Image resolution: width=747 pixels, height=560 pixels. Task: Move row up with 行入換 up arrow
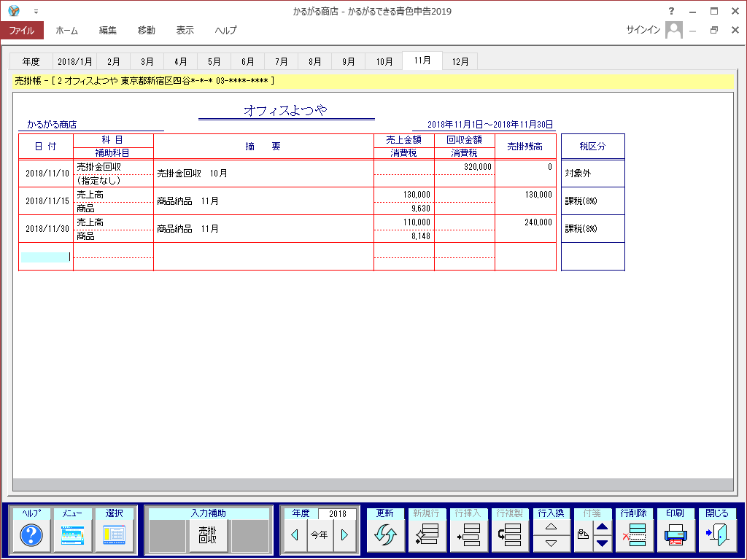551,526
